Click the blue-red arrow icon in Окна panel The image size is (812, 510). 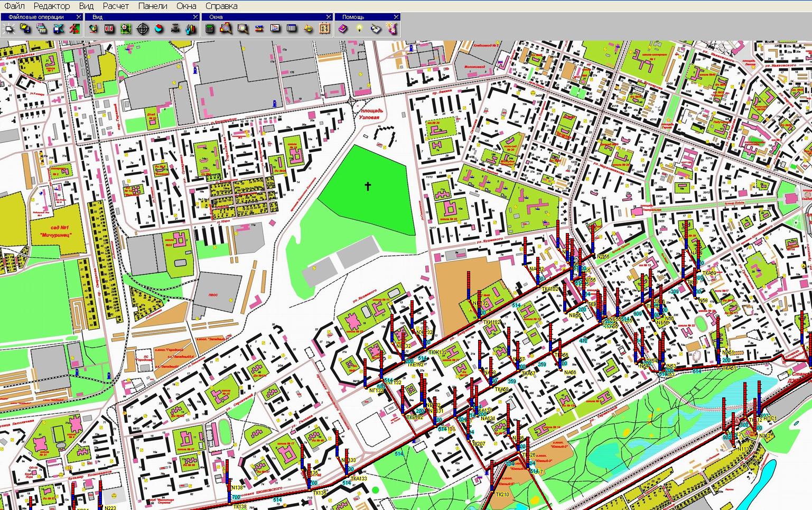click(x=259, y=29)
